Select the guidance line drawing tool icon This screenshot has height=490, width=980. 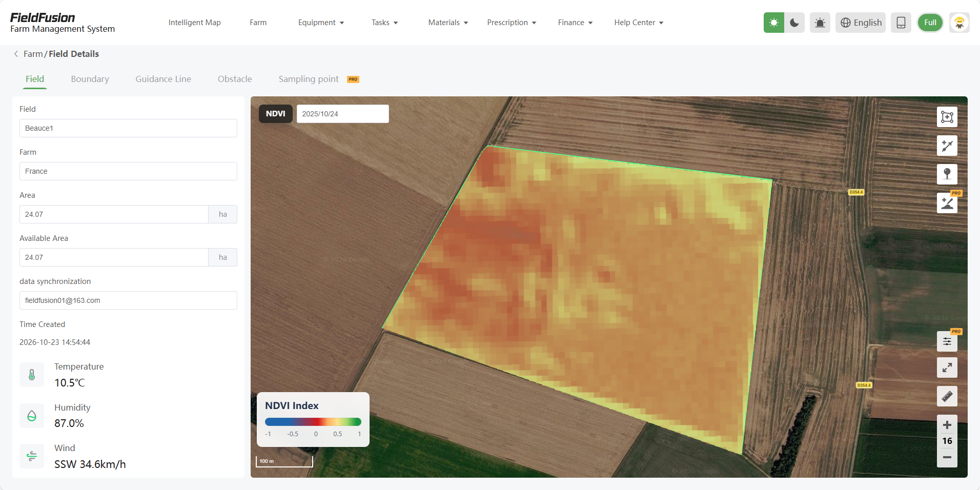[x=947, y=146]
